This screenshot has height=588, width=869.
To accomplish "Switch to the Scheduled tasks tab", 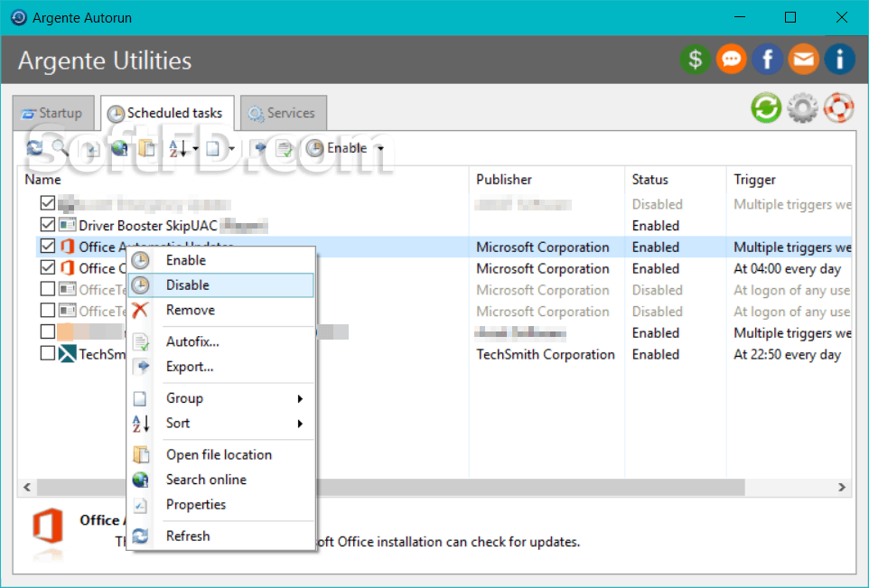I will point(167,113).
